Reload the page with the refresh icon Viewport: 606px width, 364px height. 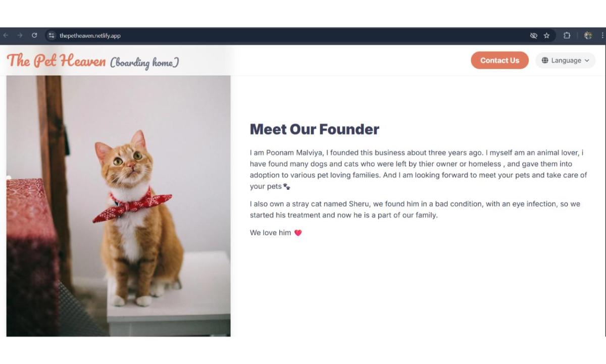pyautogui.click(x=34, y=35)
